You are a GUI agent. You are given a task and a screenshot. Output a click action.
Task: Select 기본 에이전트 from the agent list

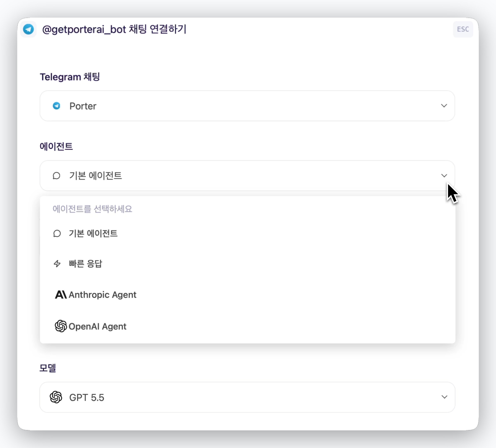point(248,233)
